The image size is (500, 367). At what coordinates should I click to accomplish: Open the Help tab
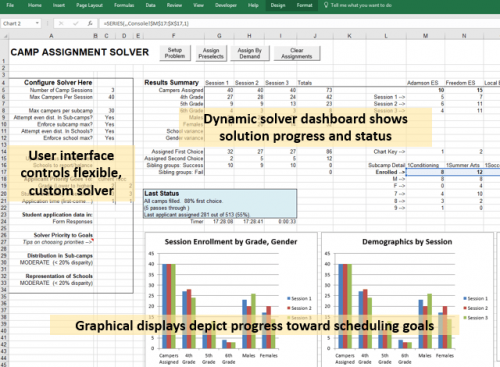point(253,5)
